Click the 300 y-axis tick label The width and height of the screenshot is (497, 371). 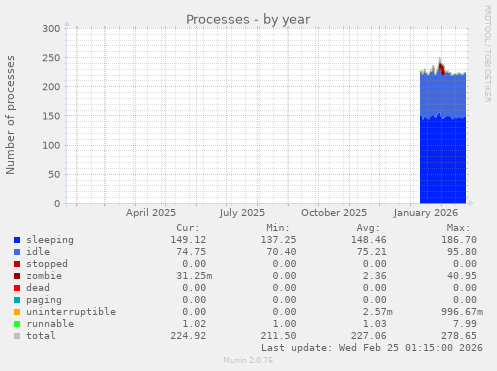[51, 29]
